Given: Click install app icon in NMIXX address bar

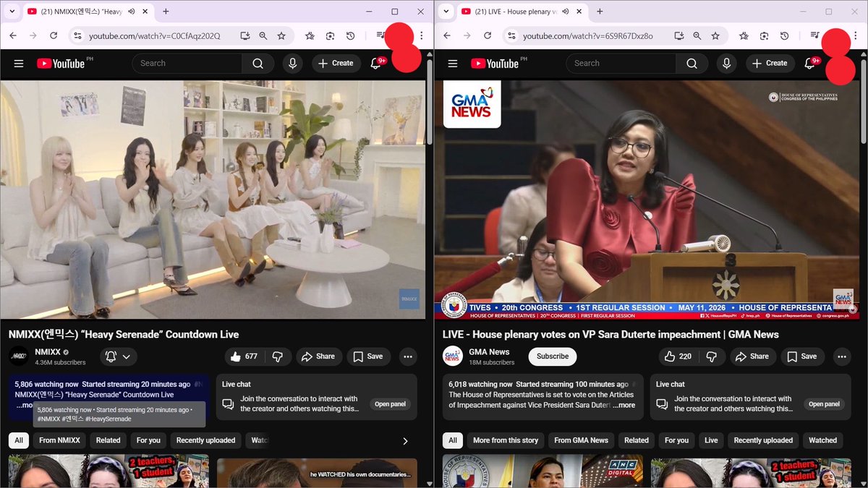Looking at the screenshot, I should click(245, 36).
